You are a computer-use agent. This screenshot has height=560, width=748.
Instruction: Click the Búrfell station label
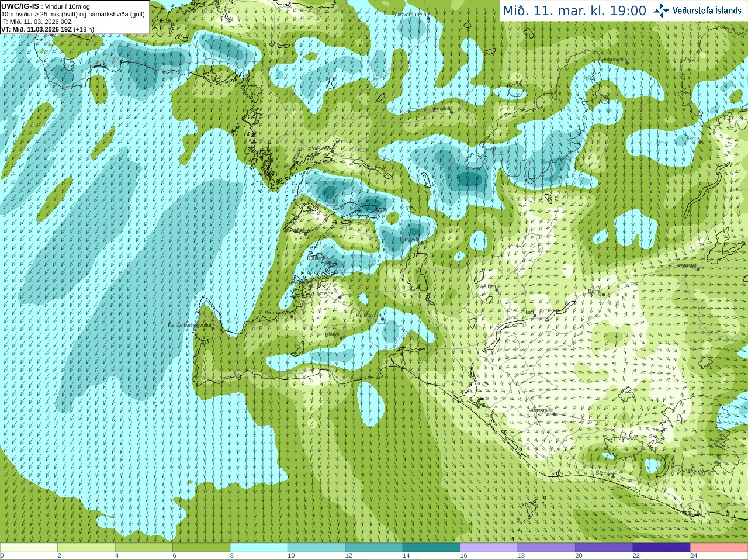(595, 291)
